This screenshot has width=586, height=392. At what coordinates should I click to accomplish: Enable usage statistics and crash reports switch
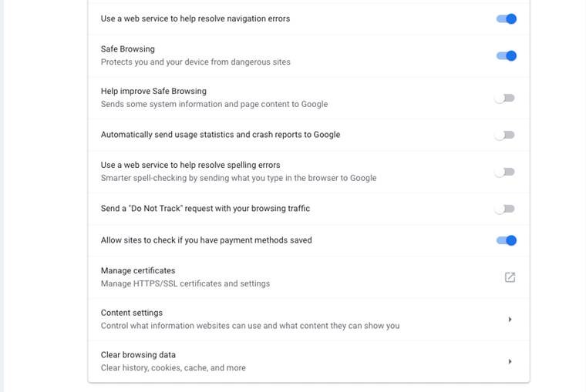click(504, 135)
